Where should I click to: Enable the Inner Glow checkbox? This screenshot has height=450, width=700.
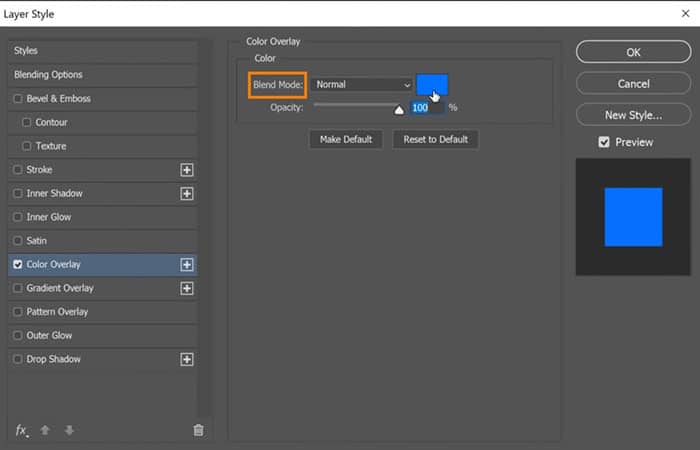coord(18,217)
